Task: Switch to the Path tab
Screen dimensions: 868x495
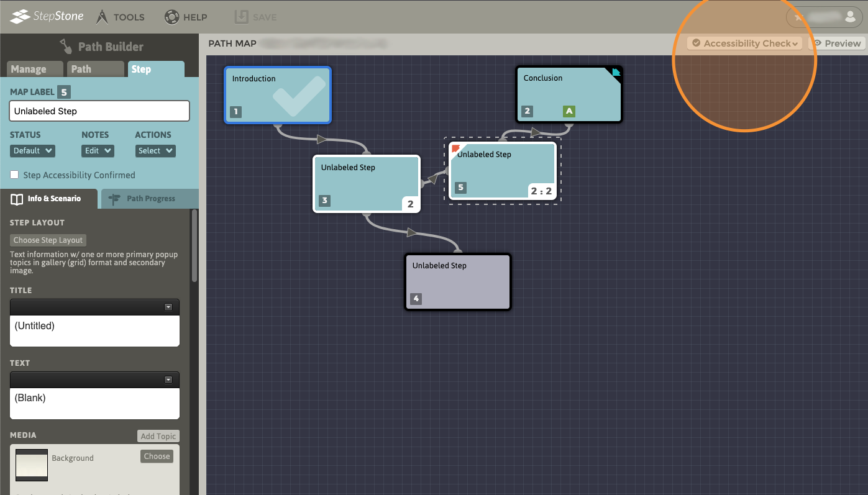Action: coord(94,69)
